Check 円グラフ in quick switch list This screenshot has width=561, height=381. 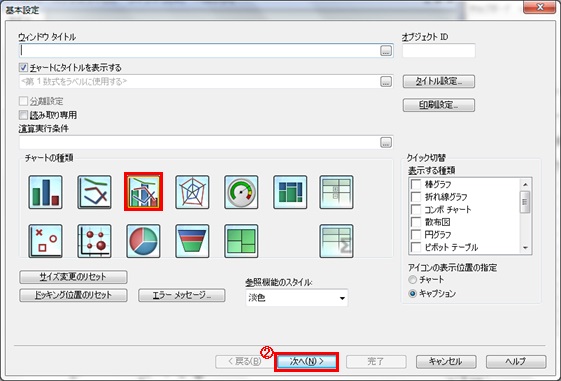pyautogui.click(x=416, y=235)
